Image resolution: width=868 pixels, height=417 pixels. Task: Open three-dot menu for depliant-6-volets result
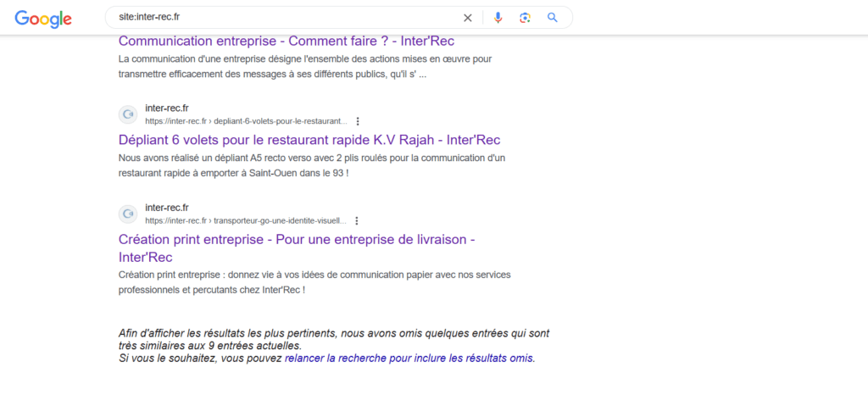[x=358, y=121]
